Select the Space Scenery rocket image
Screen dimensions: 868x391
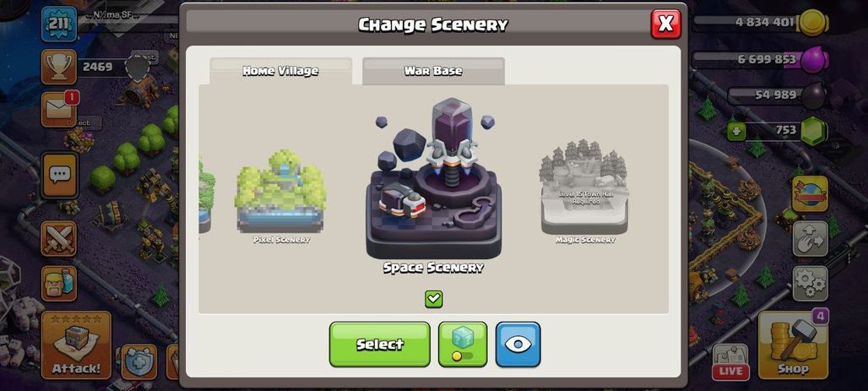coord(433,178)
